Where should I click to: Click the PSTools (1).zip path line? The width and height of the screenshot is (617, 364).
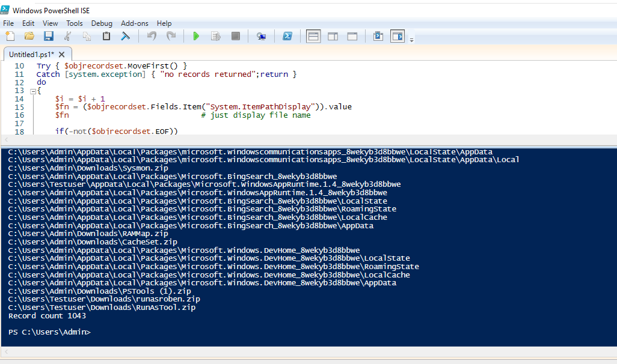[100, 291]
